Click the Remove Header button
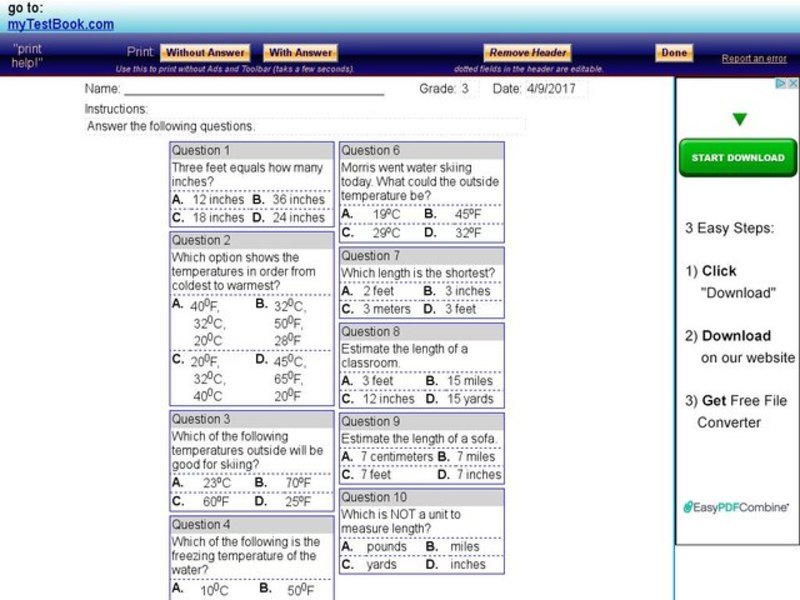Image resolution: width=800 pixels, height=600 pixels. tap(527, 52)
